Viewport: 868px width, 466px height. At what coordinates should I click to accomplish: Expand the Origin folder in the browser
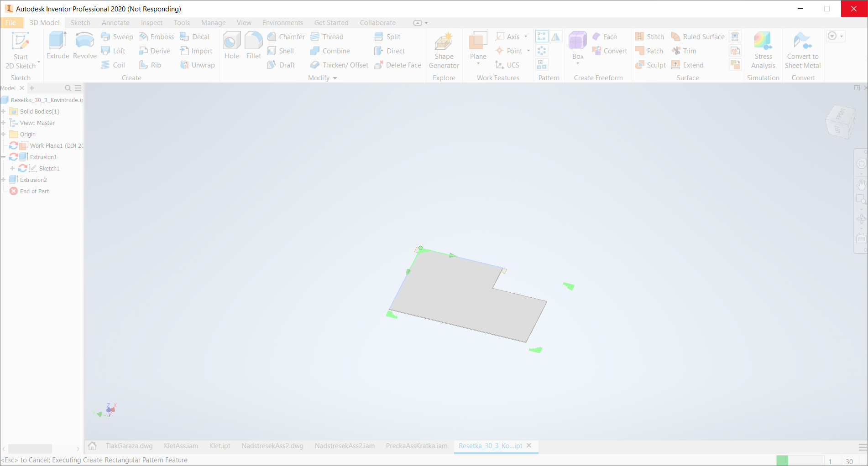click(x=4, y=134)
